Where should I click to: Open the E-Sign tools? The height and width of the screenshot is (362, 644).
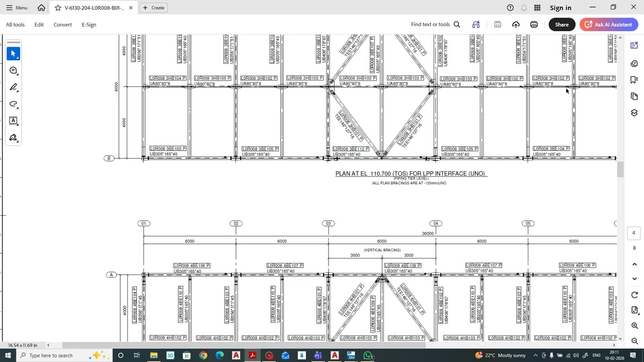point(89,25)
